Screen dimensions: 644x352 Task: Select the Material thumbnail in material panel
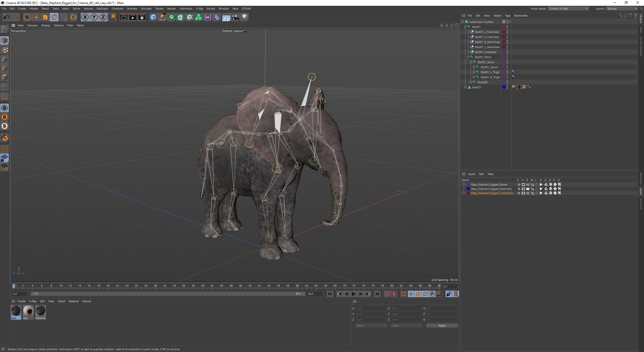point(40,310)
